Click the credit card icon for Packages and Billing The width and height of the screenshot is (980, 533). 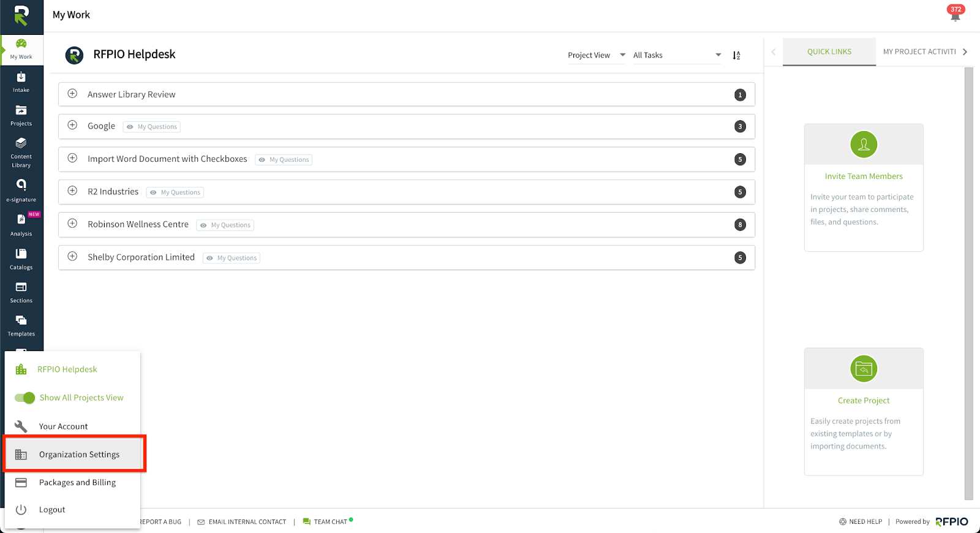pos(21,483)
